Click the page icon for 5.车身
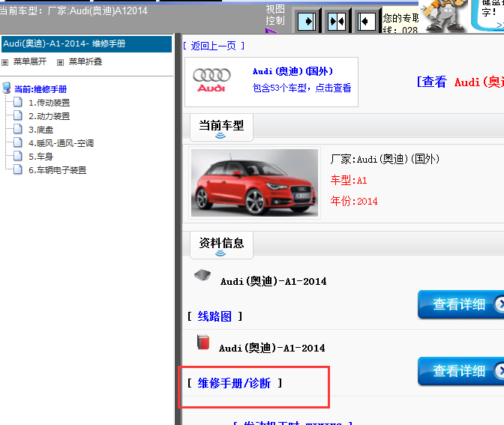The image size is (504, 425). (x=18, y=156)
